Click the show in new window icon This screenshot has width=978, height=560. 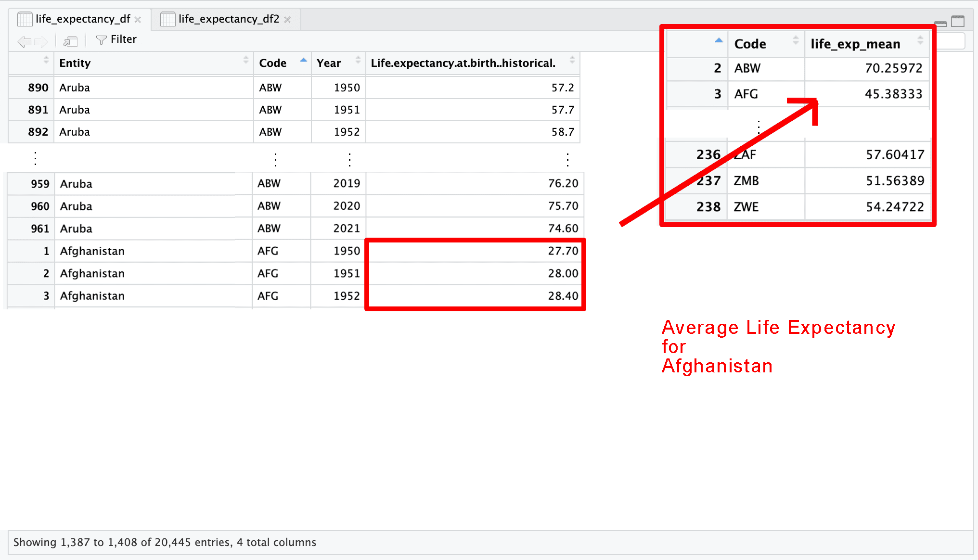(x=70, y=41)
